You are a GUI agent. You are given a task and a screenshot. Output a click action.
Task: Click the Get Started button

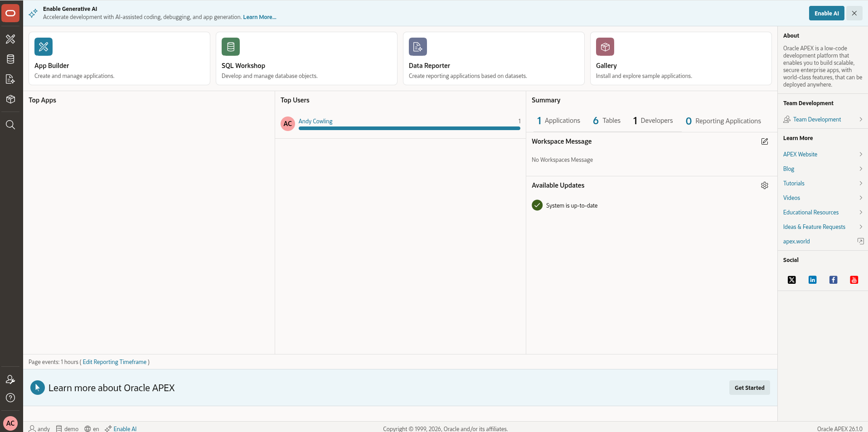tap(749, 388)
